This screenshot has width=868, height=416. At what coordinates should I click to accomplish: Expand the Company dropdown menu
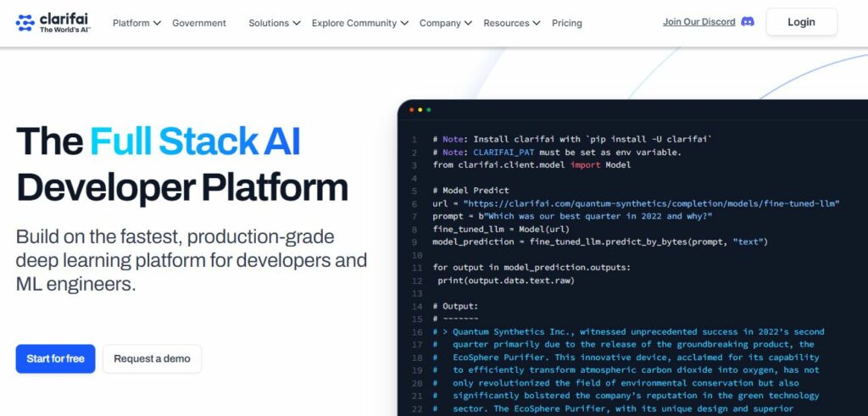446,23
